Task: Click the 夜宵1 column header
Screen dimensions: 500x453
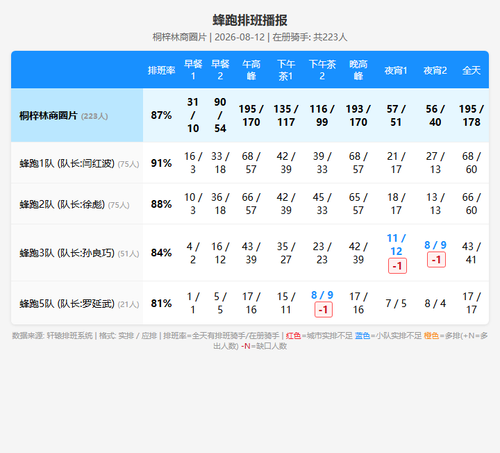Action: (396, 70)
